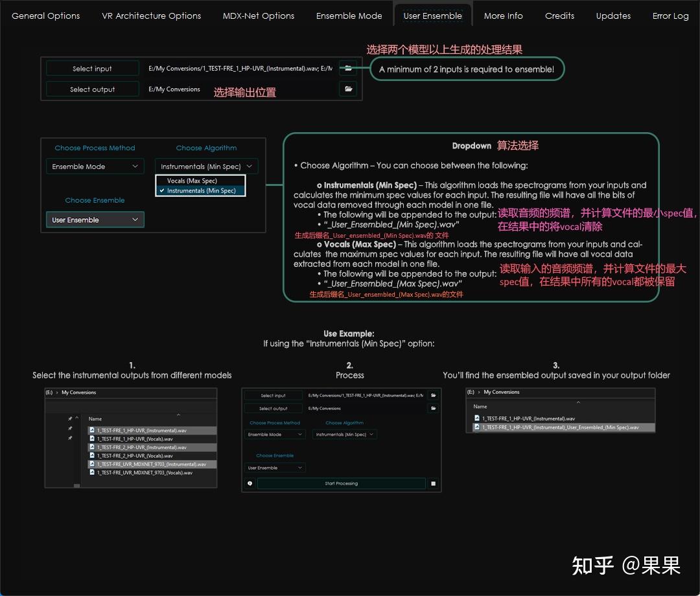Click the Select input button
The height and width of the screenshot is (596, 700).
point(92,67)
